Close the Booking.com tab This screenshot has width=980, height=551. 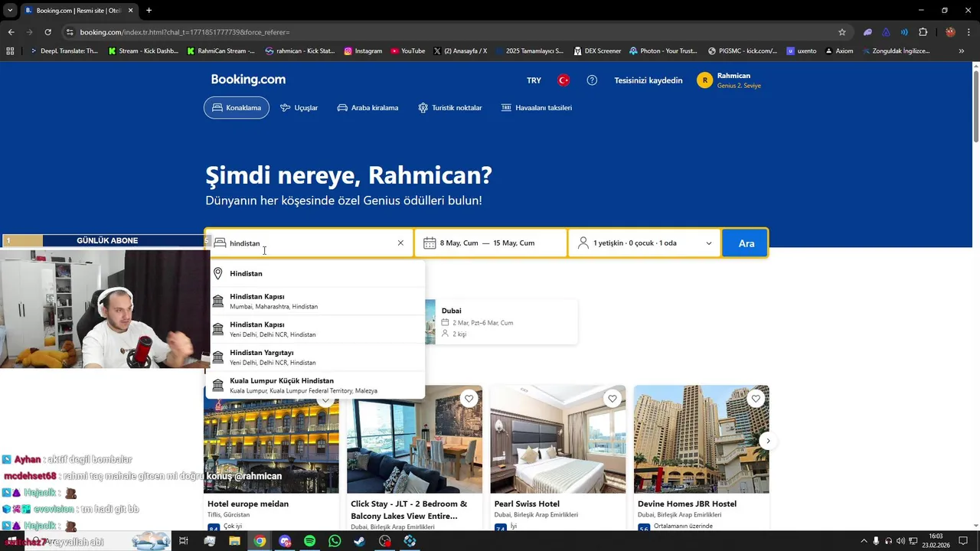[130, 10]
